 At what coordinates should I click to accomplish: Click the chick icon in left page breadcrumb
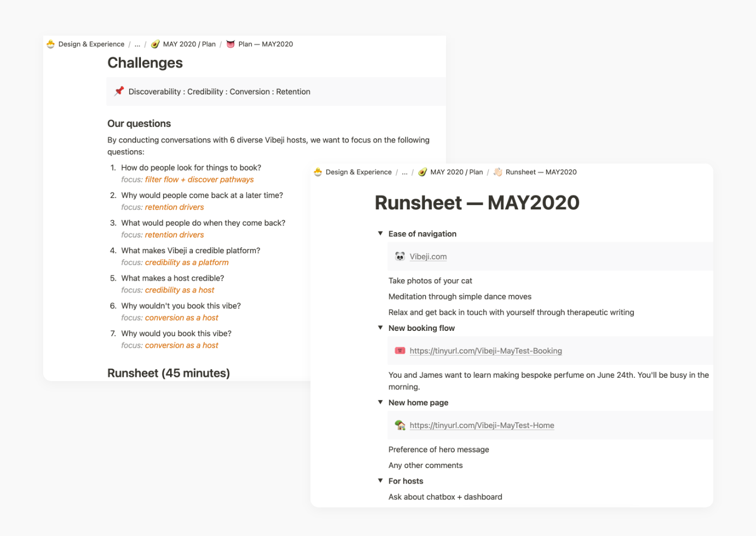[x=51, y=44]
